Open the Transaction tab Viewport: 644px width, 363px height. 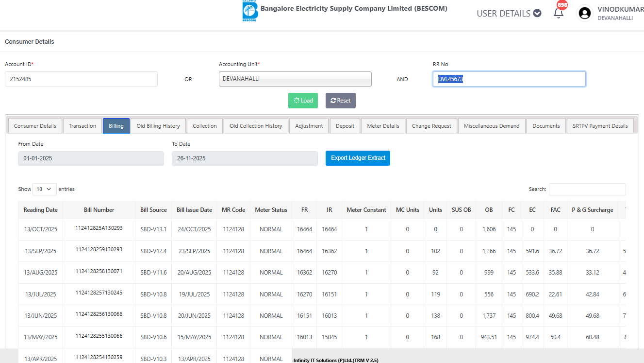83,126
